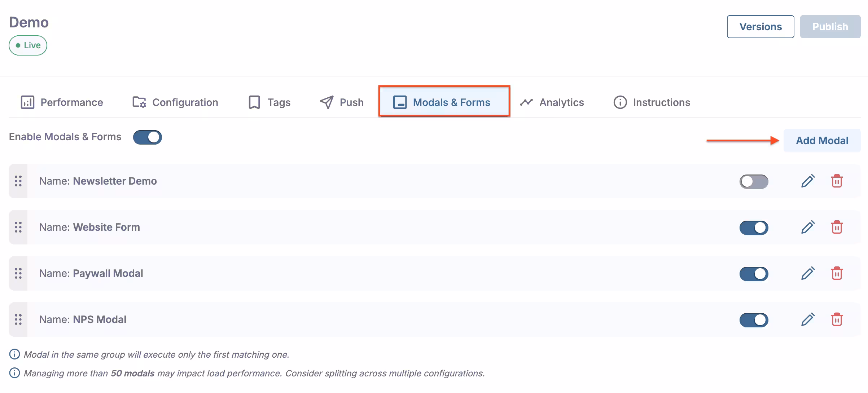Screen dimensions: 868x393
Task: Open the pencil editor for Website Form
Action: [808, 227]
